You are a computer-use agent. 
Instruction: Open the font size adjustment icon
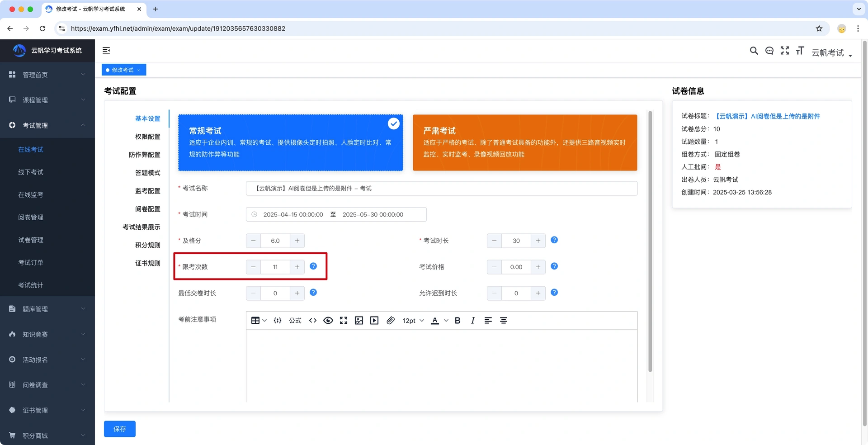click(x=800, y=51)
